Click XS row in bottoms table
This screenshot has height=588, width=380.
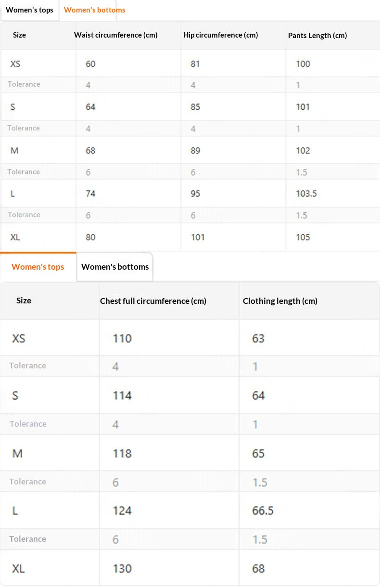190,64
